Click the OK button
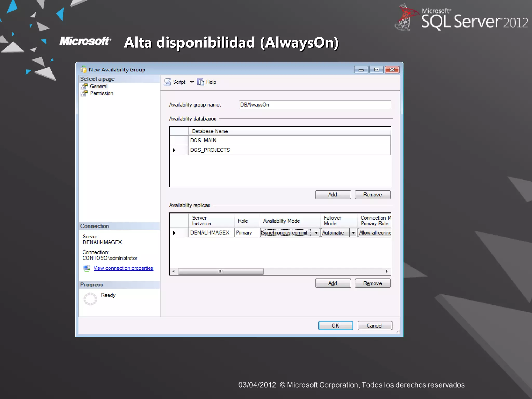This screenshot has height=399, width=532. click(336, 325)
